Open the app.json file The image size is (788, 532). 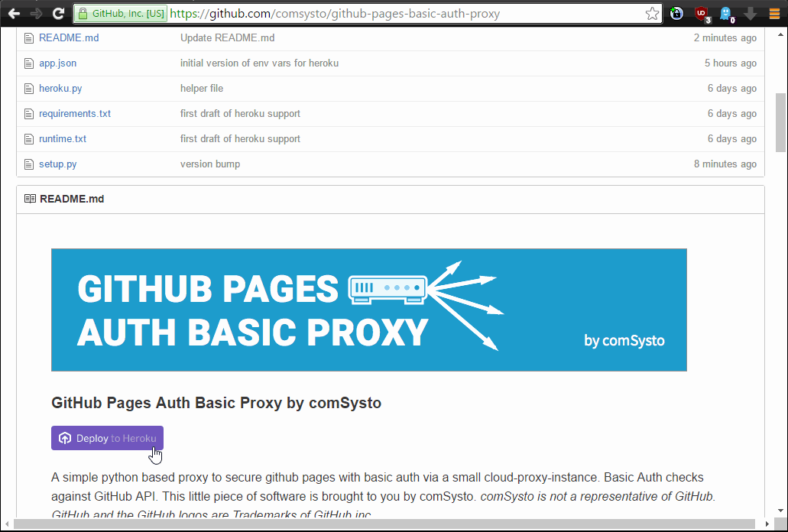tap(58, 63)
